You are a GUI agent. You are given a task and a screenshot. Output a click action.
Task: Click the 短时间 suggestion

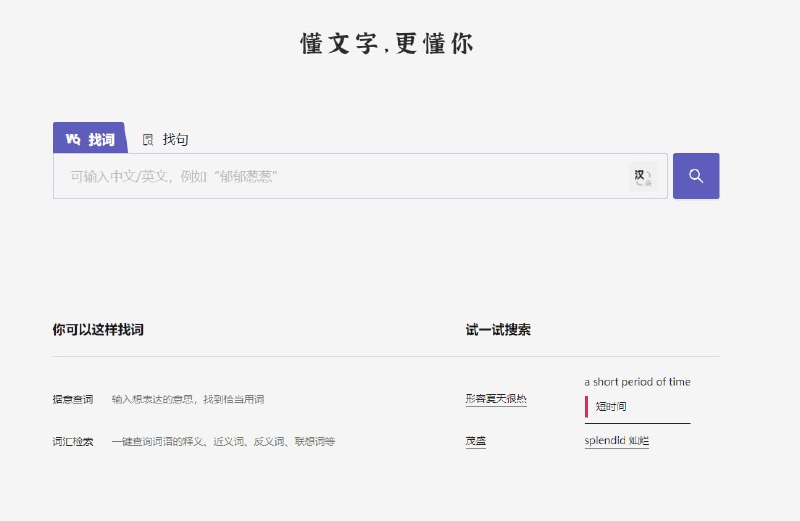pyautogui.click(x=611, y=407)
